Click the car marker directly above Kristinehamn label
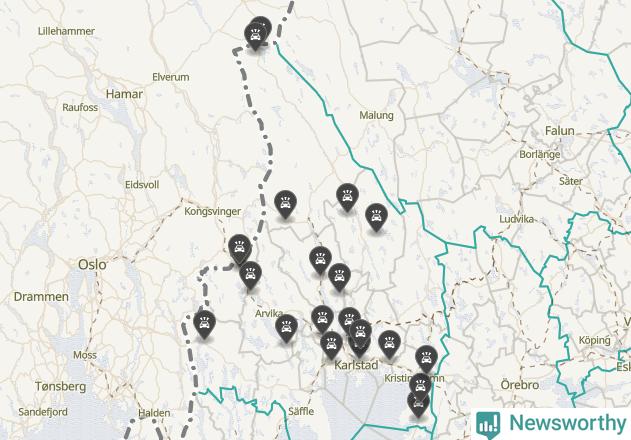The width and height of the screenshot is (631, 440). pos(427,358)
